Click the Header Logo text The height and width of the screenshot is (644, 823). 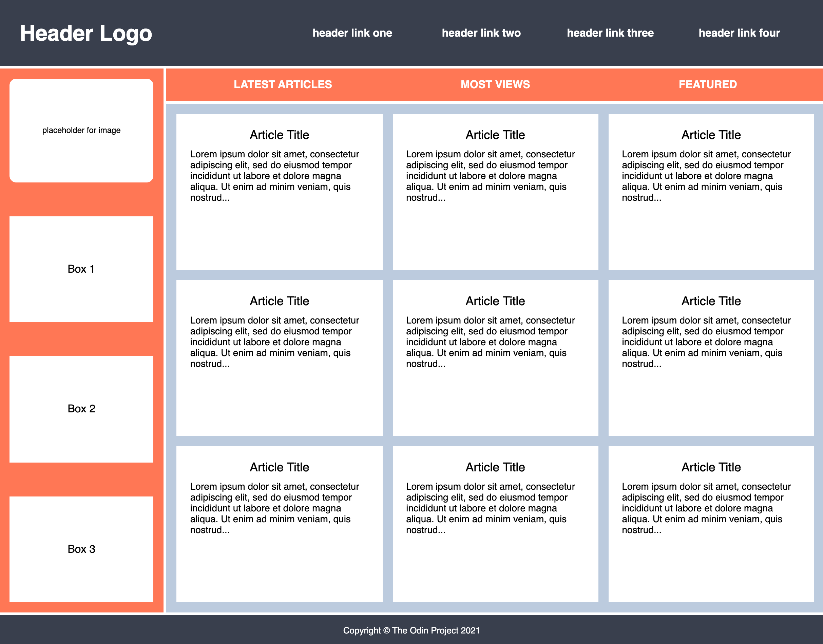[x=86, y=33]
